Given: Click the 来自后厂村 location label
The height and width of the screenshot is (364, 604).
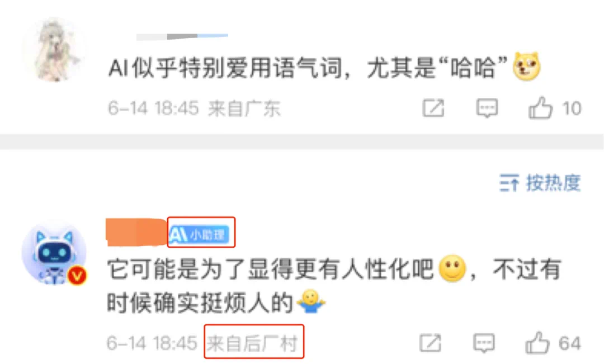Looking at the screenshot, I should [253, 343].
